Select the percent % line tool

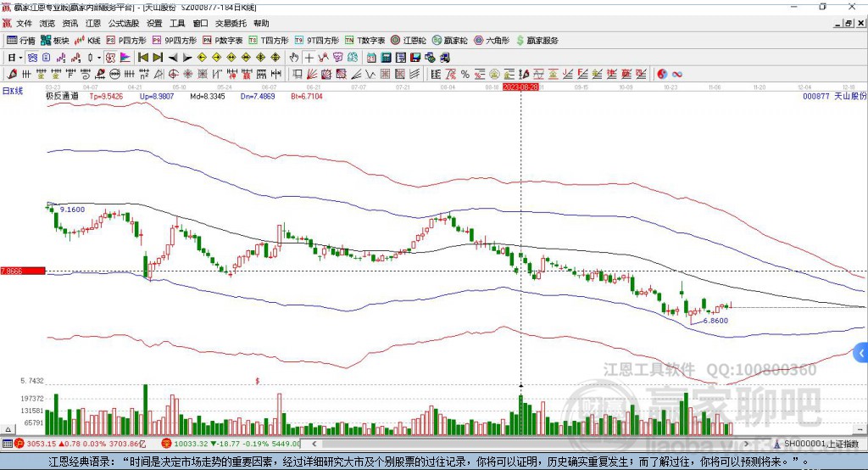coord(465,75)
